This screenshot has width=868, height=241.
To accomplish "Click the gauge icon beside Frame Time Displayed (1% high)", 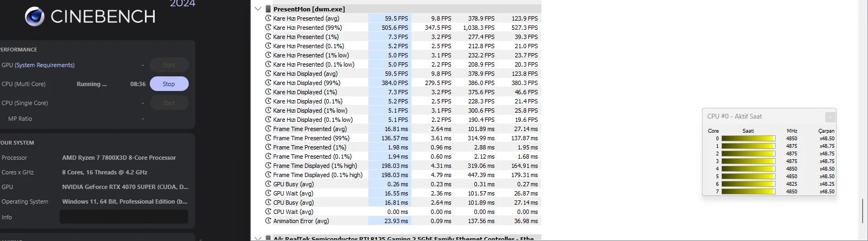I will [x=268, y=166].
